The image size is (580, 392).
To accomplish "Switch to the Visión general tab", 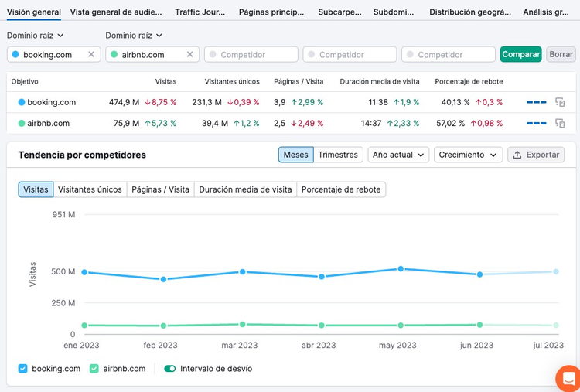I will coord(34,12).
